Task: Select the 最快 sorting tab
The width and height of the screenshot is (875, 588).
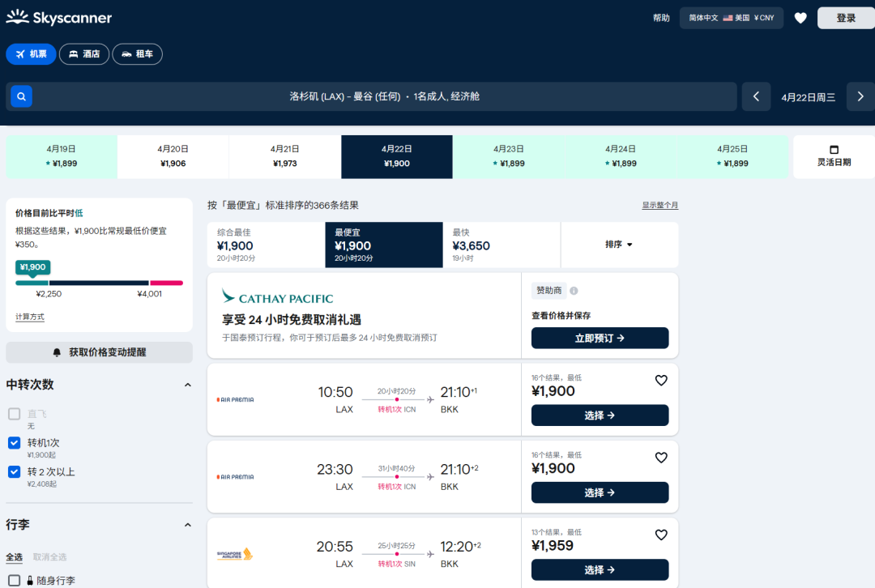Action: point(502,245)
